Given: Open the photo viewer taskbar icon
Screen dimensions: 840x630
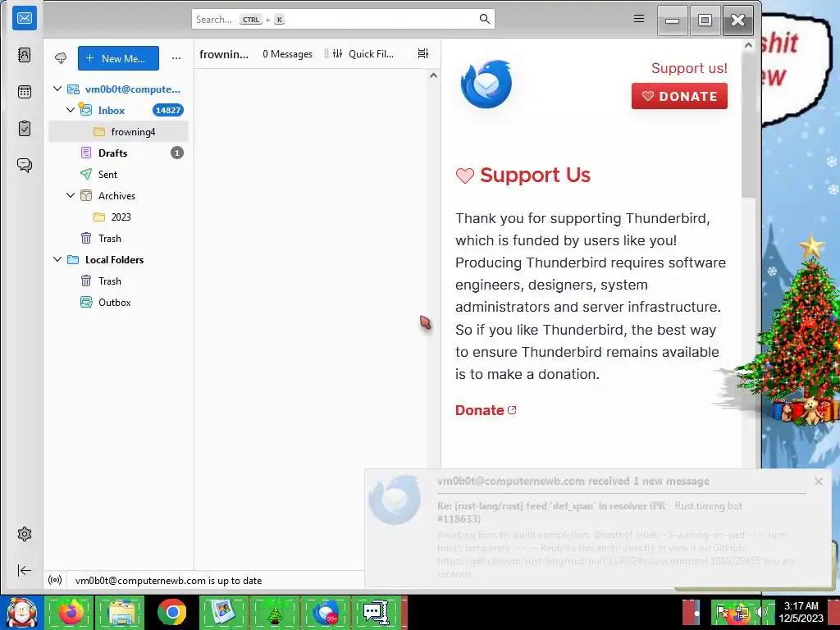Looking at the screenshot, I should [223, 612].
